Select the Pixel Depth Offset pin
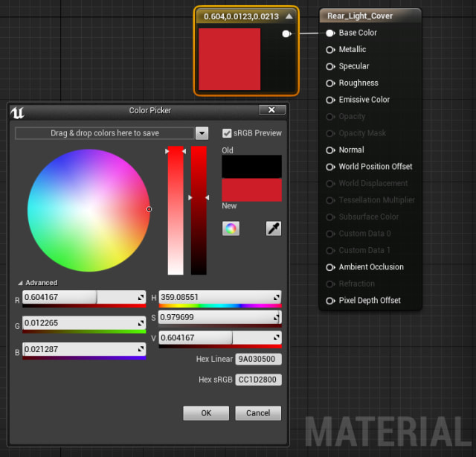 tap(330, 301)
